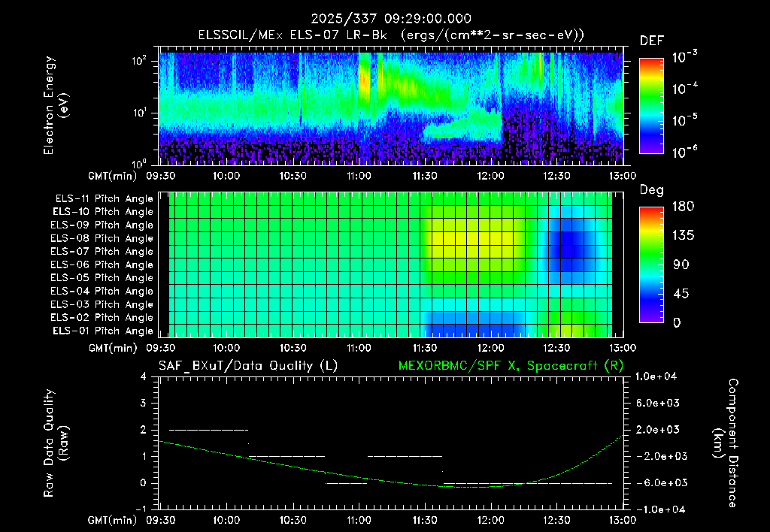Select the ELS-02 Pitch Angle row label

(102, 318)
